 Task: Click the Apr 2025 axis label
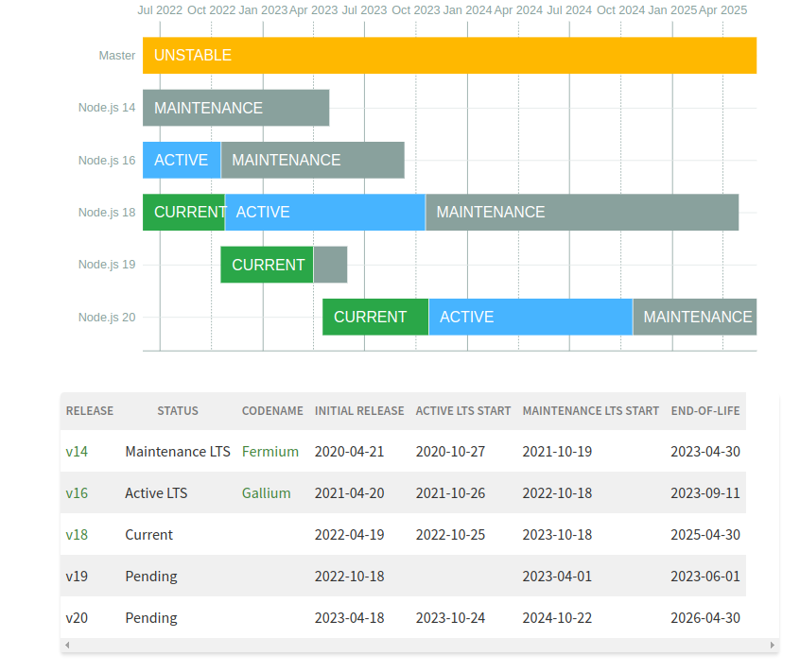click(x=723, y=10)
